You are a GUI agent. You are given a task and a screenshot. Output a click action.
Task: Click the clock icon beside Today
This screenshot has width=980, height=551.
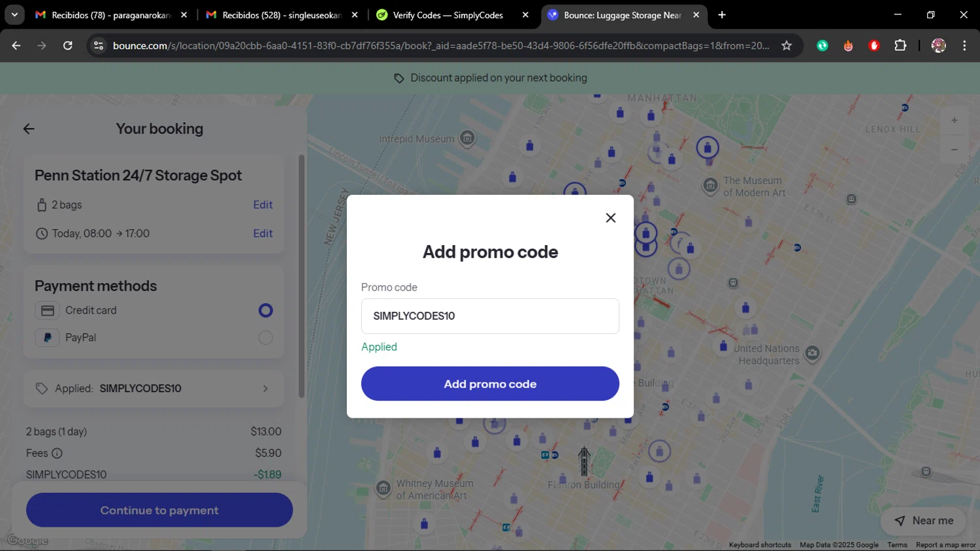42,233
